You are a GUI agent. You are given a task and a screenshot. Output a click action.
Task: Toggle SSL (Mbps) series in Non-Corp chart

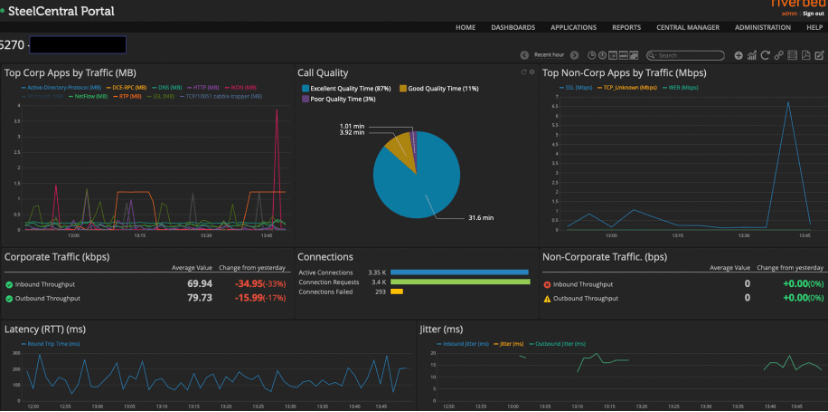tap(576, 87)
